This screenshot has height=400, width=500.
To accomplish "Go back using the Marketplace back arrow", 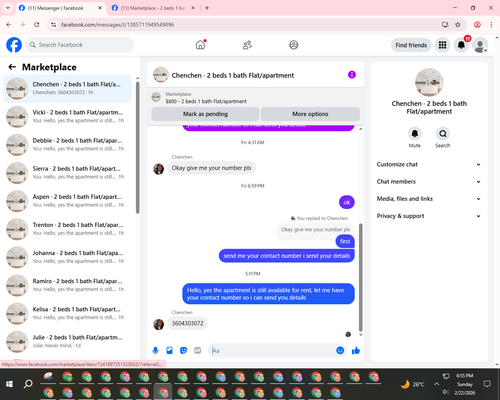I will (12, 67).
